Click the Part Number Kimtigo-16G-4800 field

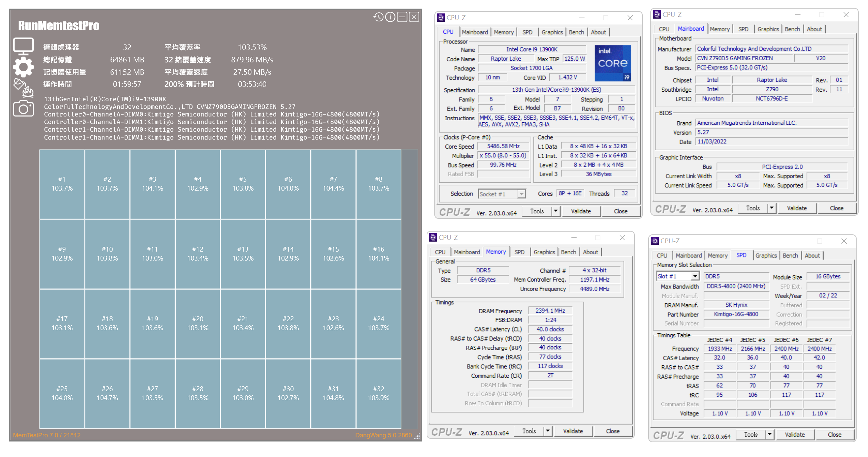pyautogui.click(x=736, y=314)
